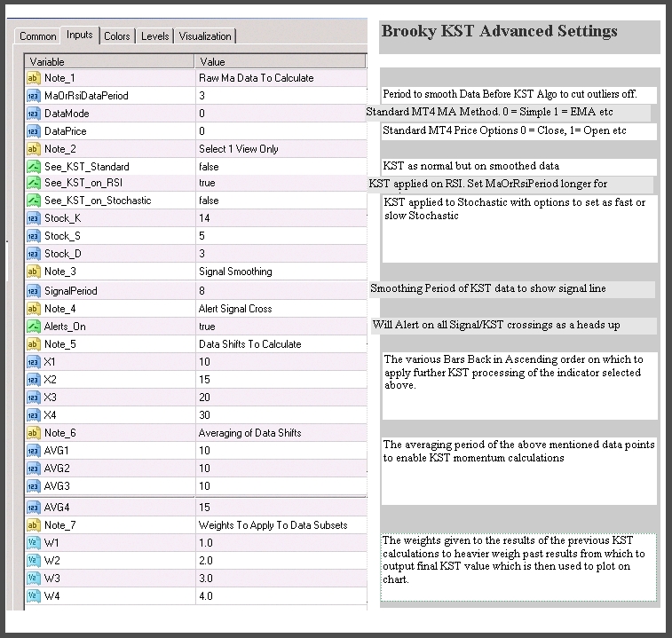This screenshot has width=672, height=638.
Task: Click See_KST_Standard false value
Action: 281,166
